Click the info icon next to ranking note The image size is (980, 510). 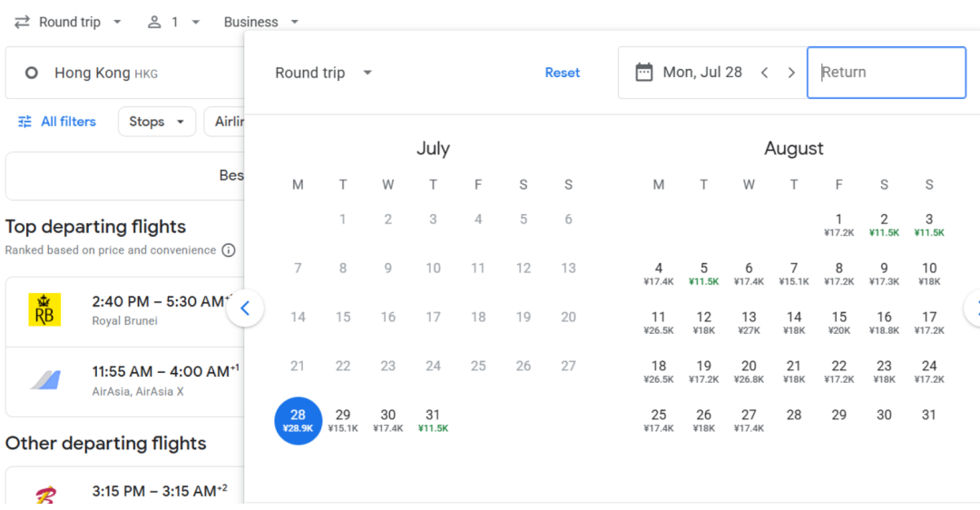(229, 250)
